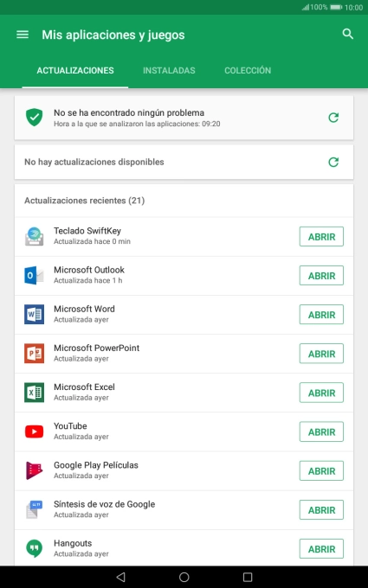Tap the Microsoft Excel app icon

[34, 393]
